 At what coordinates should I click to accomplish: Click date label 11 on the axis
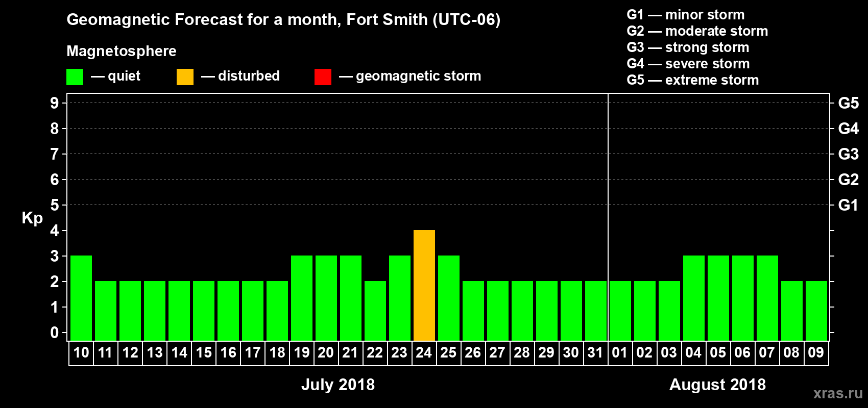coord(105,353)
